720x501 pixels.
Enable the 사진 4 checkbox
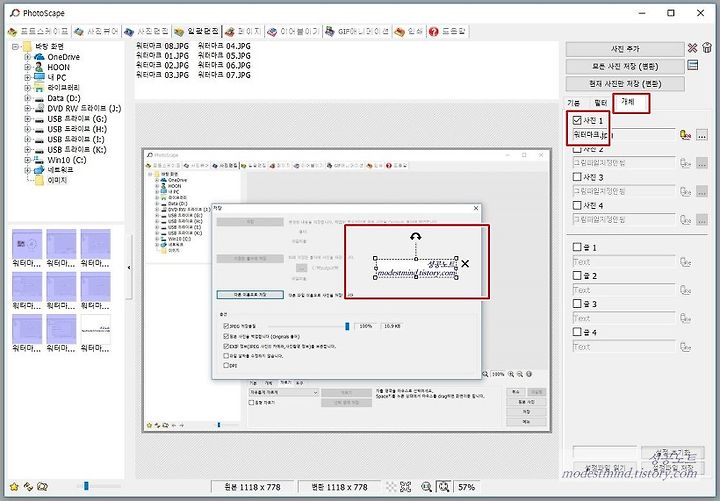coord(577,205)
